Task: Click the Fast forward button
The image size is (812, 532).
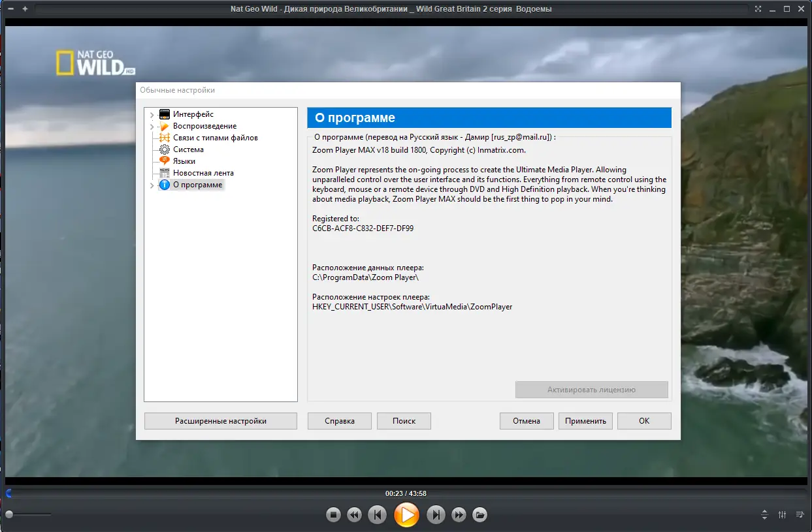Action: pyautogui.click(x=459, y=515)
